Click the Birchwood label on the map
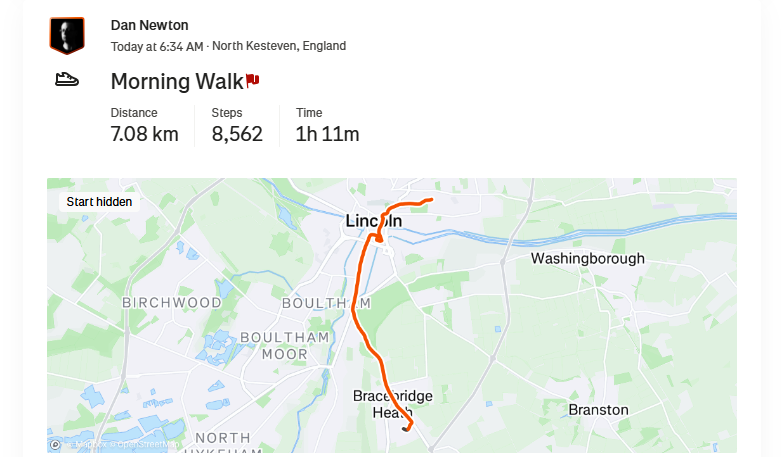781x457 pixels. (171, 302)
